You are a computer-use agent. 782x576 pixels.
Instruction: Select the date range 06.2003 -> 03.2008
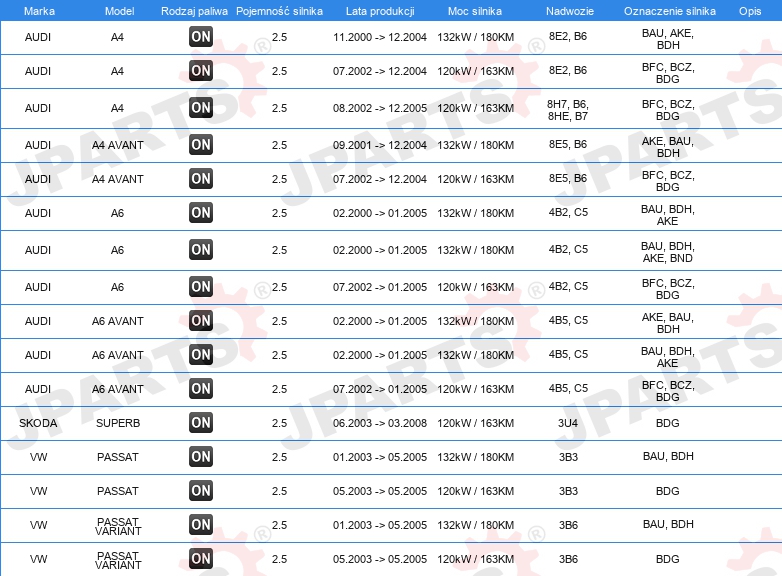(380, 423)
